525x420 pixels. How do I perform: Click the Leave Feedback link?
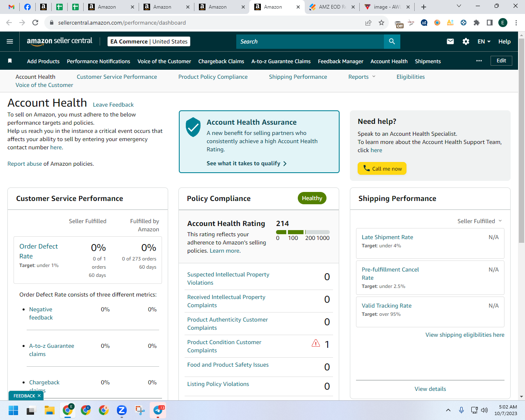pyautogui.click(x=113, y=105)
